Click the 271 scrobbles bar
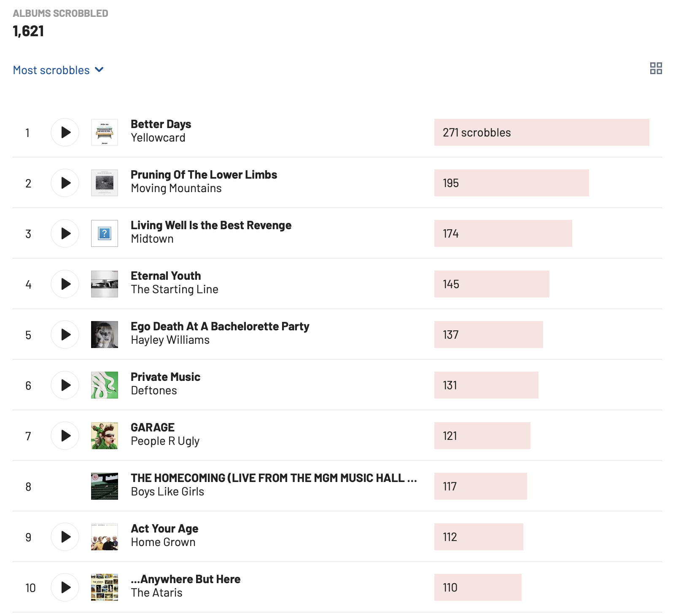 541,132
